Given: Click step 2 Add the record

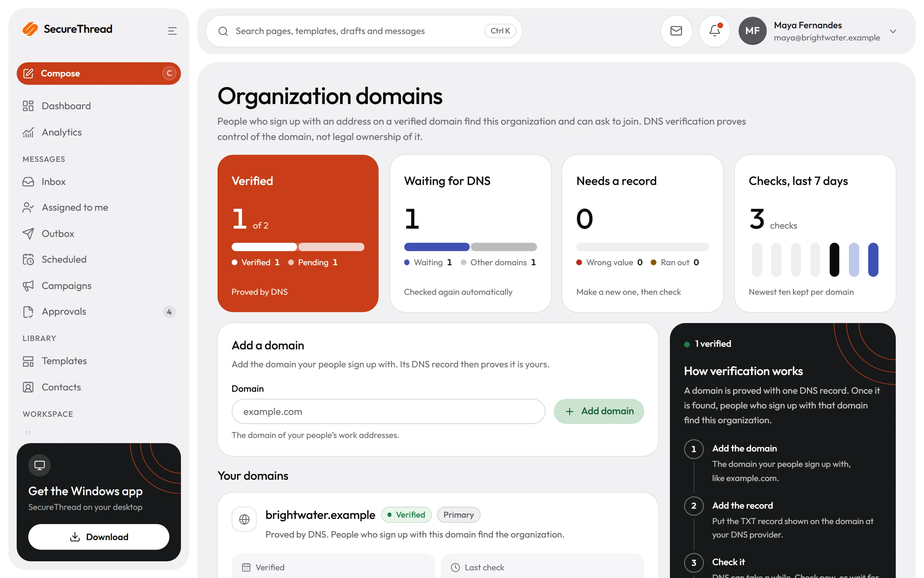Looking at the screenshot, I should [742, 505].
